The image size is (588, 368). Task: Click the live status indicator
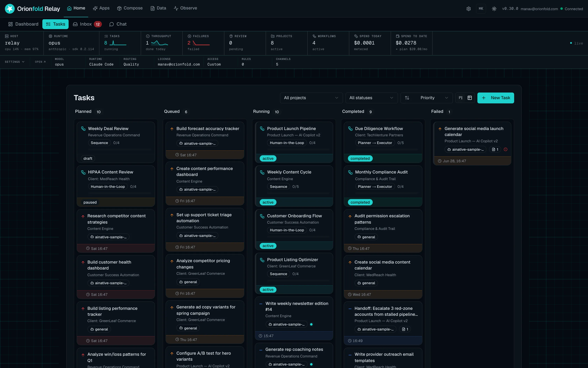[x=576, y=43]
